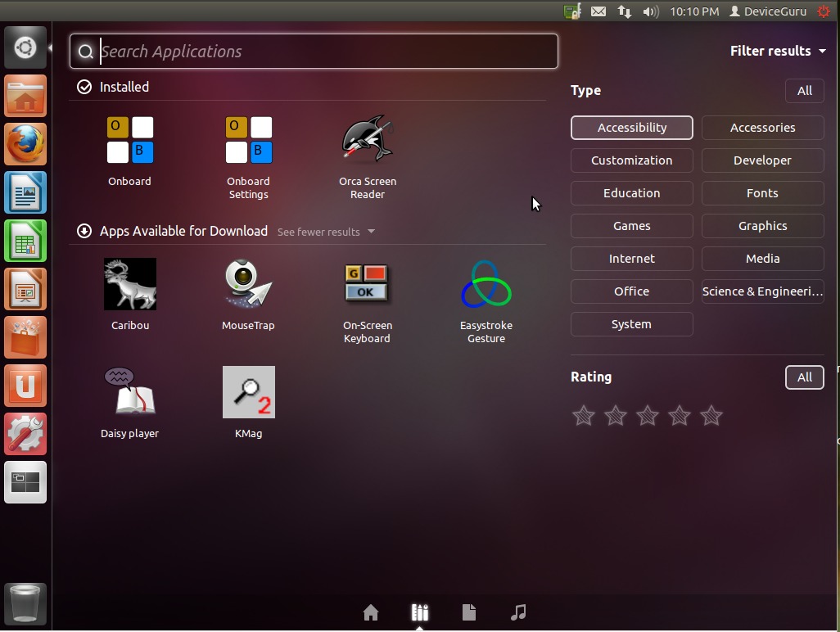The image size is (840, 632).
Task: Open Orca Screen Reader
Action: point(368,157)
